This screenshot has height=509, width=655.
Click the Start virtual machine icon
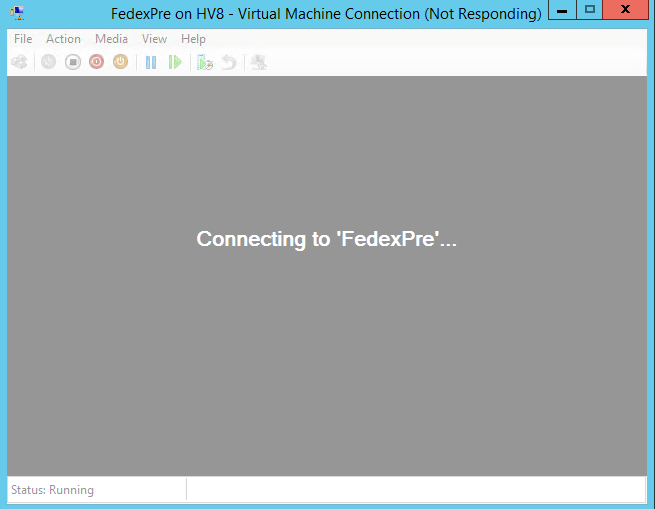tap(48, 62)
